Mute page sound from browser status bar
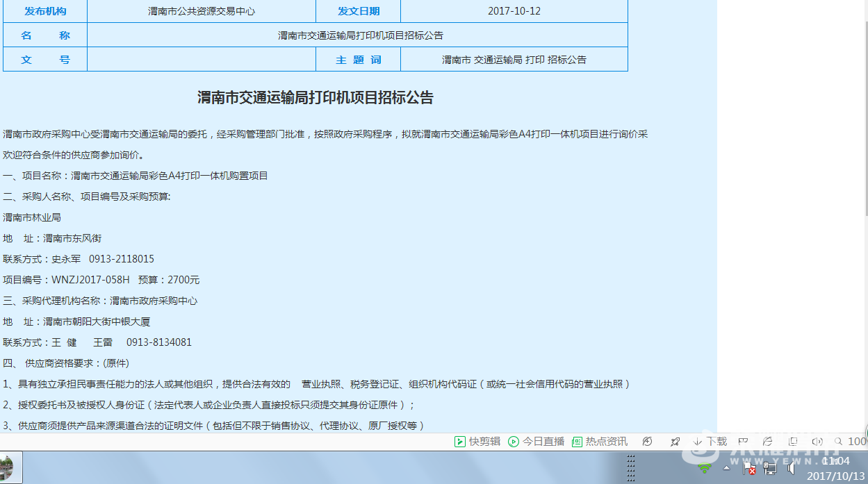 (x=817, y=442)
